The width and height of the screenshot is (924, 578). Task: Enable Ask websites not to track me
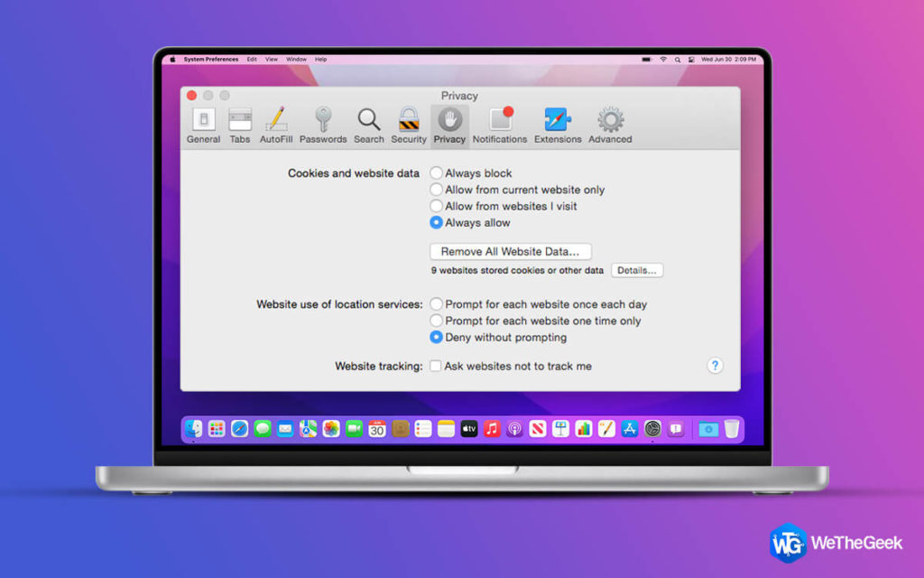[436, 366]
